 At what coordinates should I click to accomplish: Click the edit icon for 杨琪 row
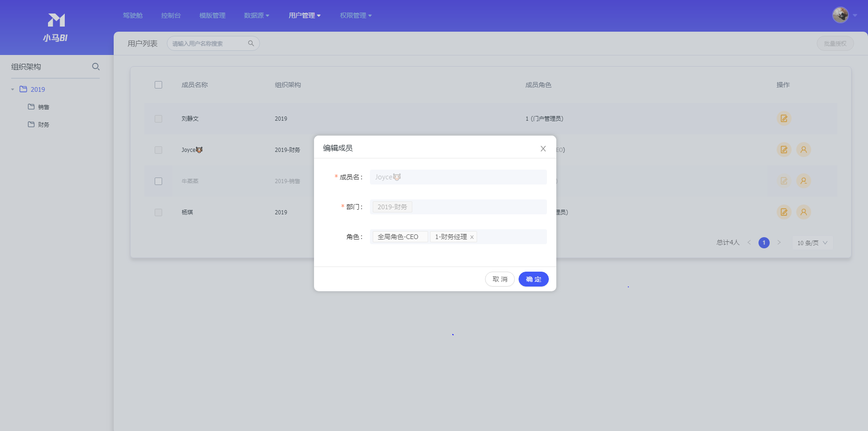(784, 212)
